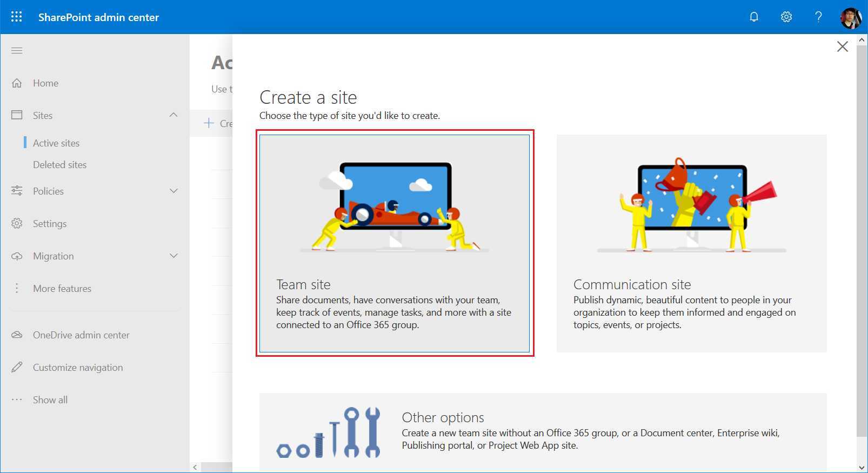Click the Communication site title text
868x473 pixels.
632,284
